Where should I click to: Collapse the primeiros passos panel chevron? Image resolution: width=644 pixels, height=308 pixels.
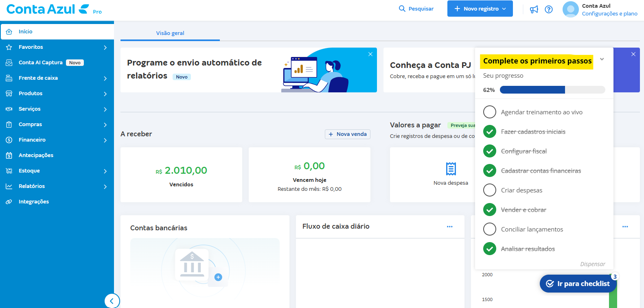click(602, 59)
